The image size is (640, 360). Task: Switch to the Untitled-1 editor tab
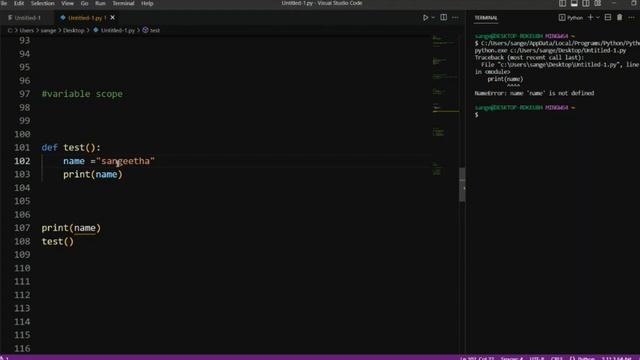click(x=27, y=18)
